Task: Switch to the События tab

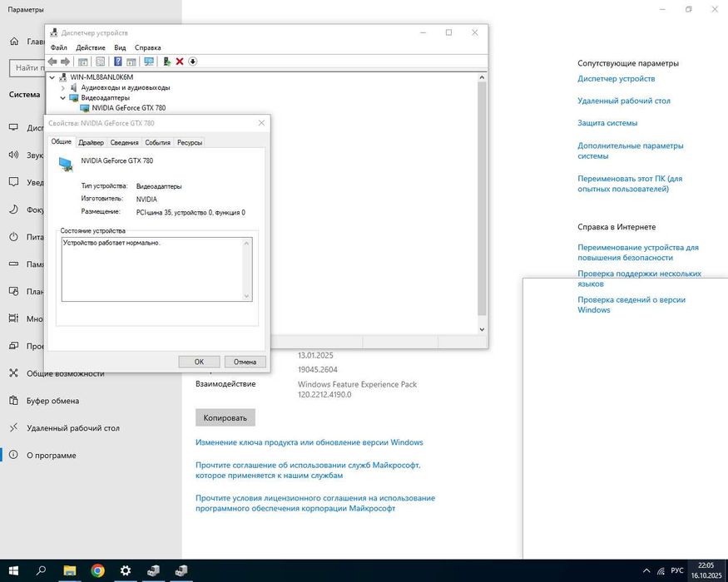Action: click(157, 142)
